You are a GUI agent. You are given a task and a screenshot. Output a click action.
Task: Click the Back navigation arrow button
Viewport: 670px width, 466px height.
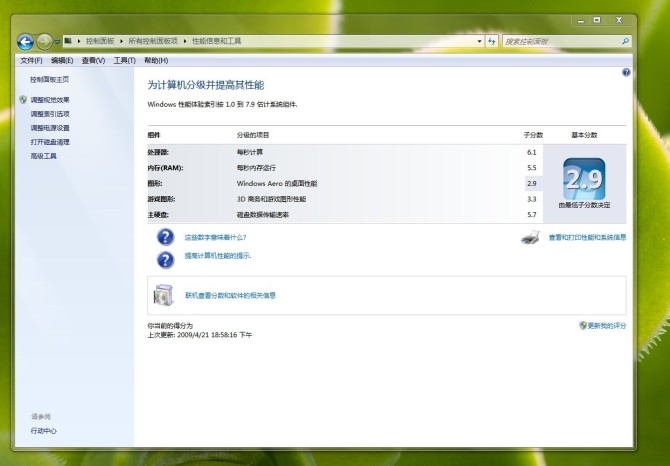pos(25,42)
